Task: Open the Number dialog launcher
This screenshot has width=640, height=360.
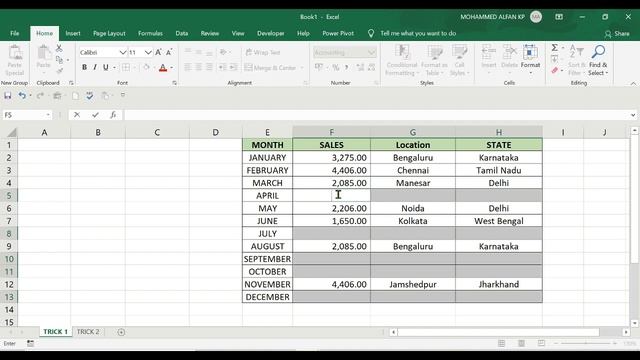Action: pyautogui.click(x=376, y=83)
